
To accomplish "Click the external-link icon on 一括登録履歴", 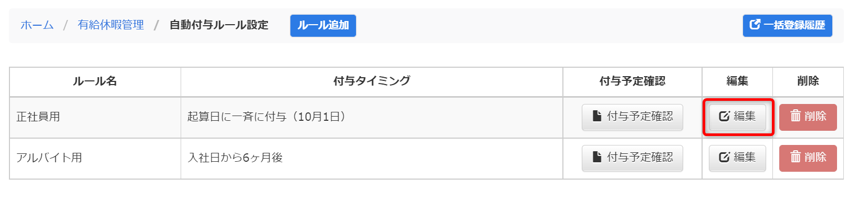I will point(755,24).
